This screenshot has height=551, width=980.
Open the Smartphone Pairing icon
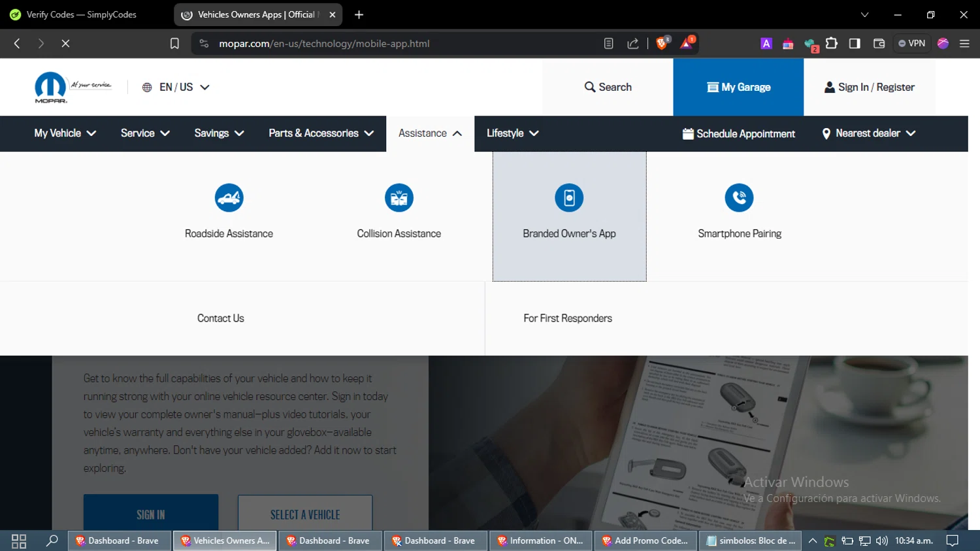point(739,197)
